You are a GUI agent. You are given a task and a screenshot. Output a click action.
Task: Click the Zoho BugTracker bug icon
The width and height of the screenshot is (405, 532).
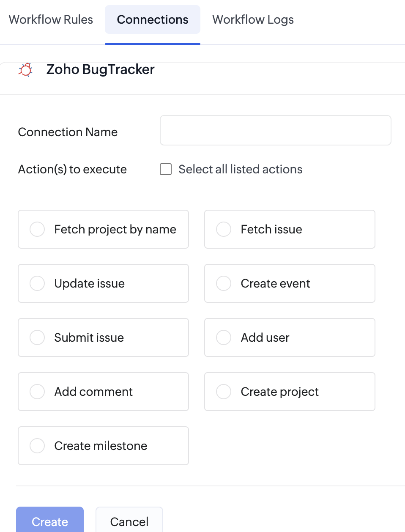(25, 69)
